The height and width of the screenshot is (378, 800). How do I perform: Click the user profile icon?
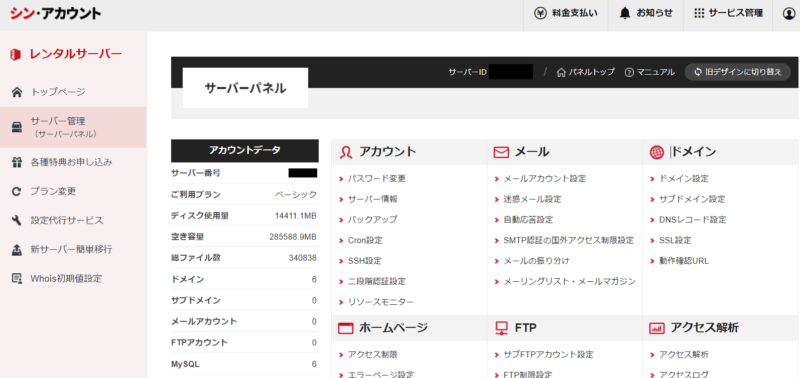coord(789,14)
